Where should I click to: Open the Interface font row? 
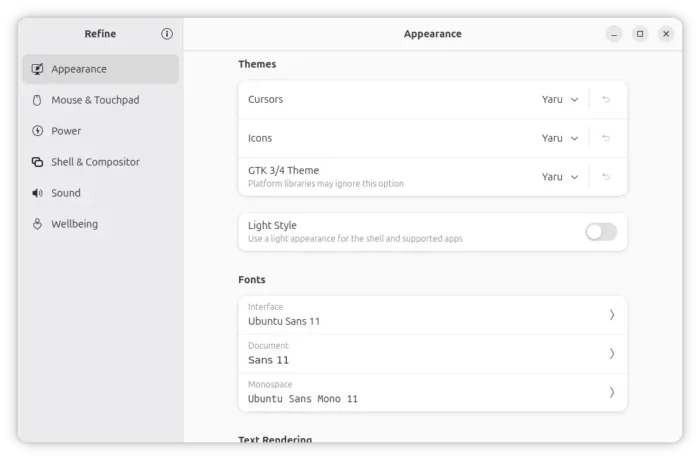point(432,315)
